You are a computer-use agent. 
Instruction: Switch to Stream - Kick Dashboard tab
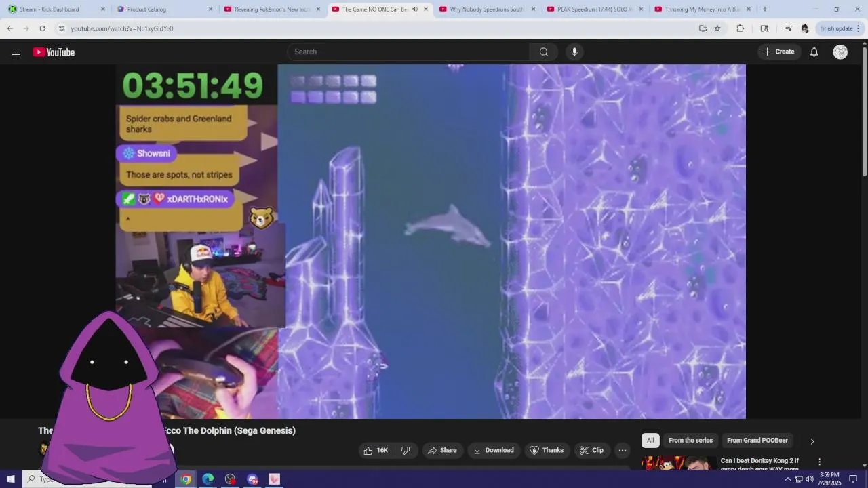click(x=57, y=9)
